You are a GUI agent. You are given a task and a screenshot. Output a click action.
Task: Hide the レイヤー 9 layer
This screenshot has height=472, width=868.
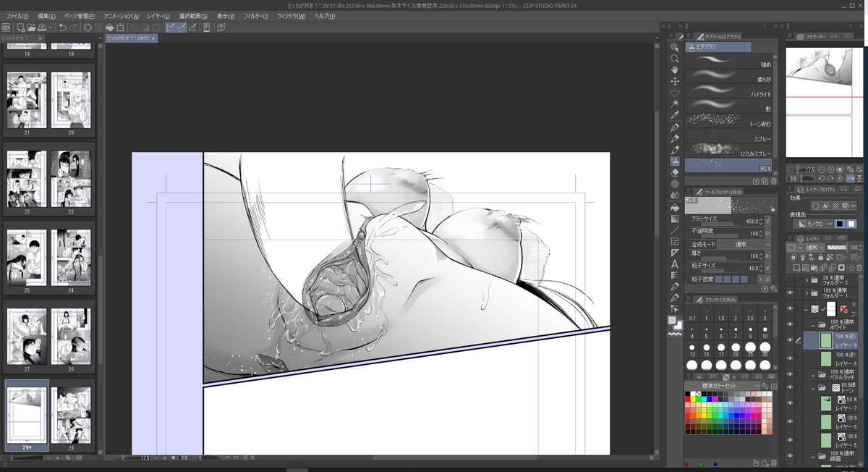coord(790,340)
